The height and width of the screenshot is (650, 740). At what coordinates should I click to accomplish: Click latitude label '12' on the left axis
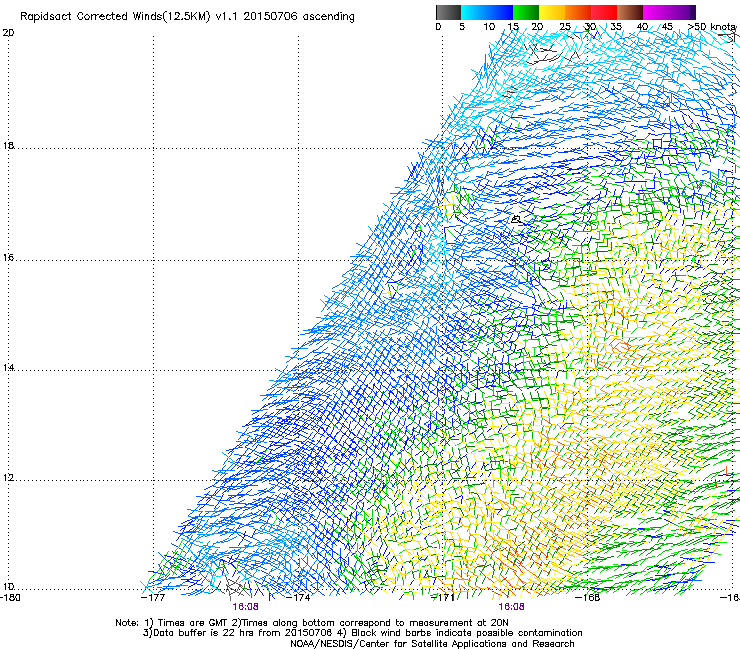8,478
